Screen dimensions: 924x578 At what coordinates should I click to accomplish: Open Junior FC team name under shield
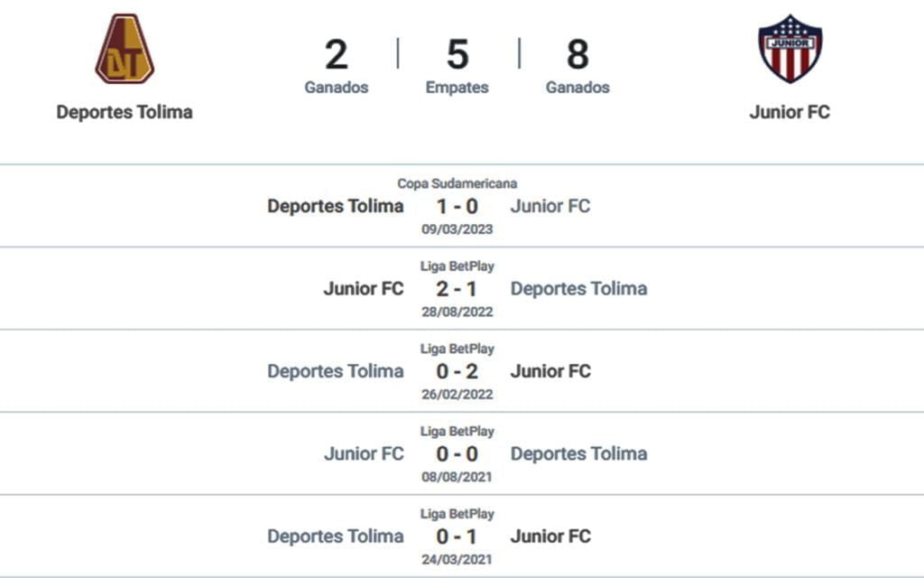tap(790, 112)
